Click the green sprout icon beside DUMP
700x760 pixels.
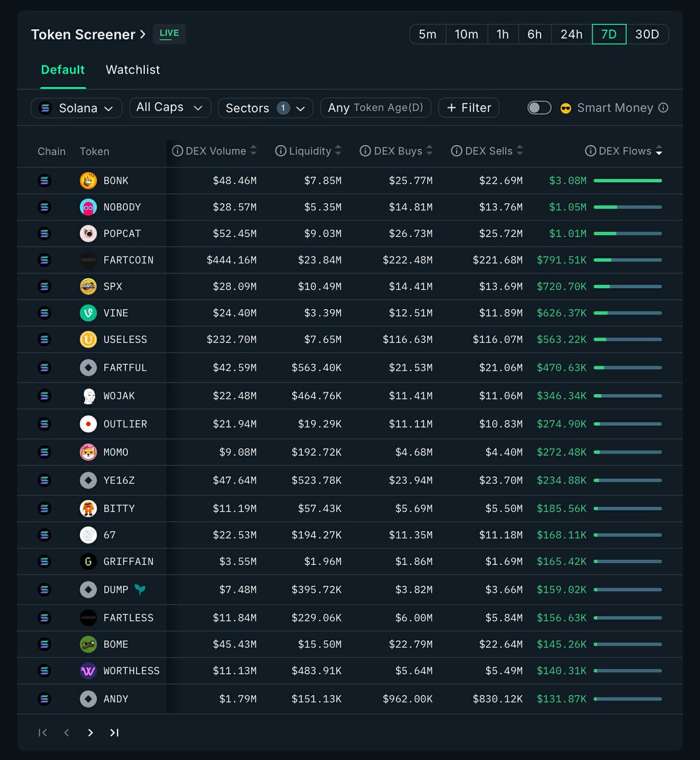click(x=140, y=590)
